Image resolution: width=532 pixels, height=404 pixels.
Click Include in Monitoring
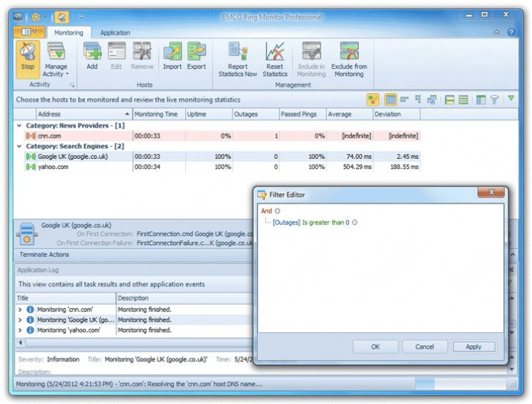point(311,60)
